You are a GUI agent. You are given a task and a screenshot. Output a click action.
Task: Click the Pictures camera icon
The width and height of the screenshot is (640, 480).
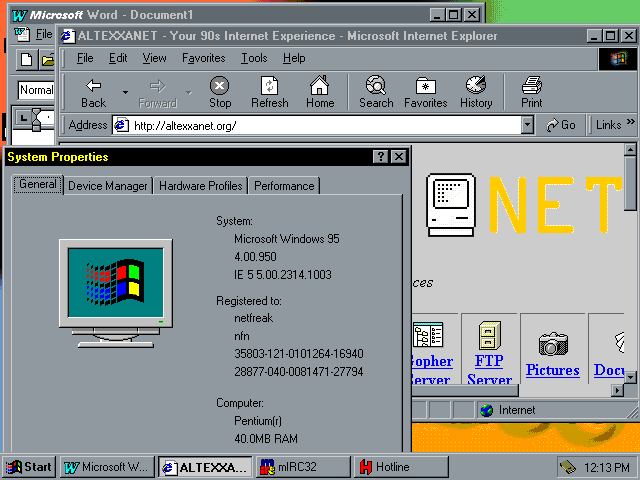(553, 344)
